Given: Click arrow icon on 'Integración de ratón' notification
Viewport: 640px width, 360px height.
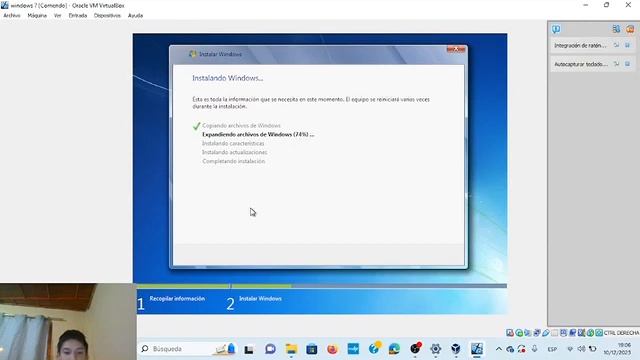Looking at the screenshot, I should [616, 45].
